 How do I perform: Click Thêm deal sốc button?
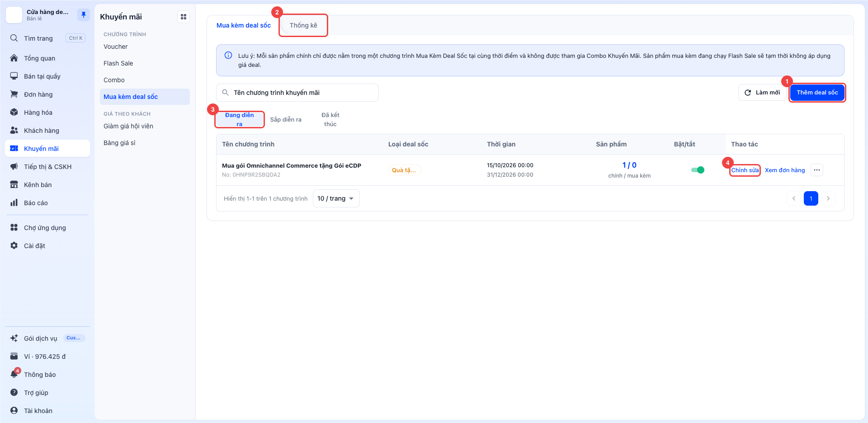(x=817, y=92)
